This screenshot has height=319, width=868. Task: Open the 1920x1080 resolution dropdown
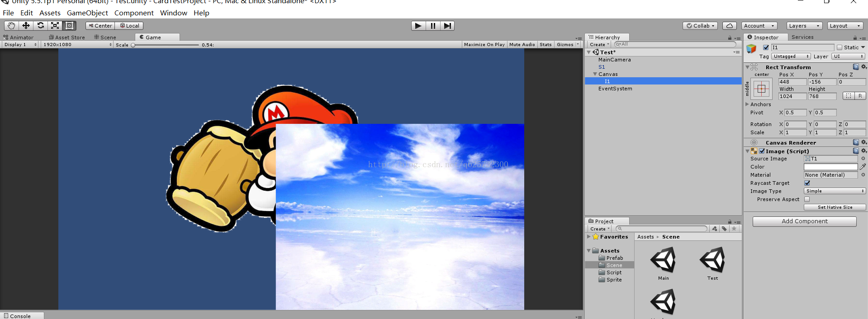coord(77,45)
